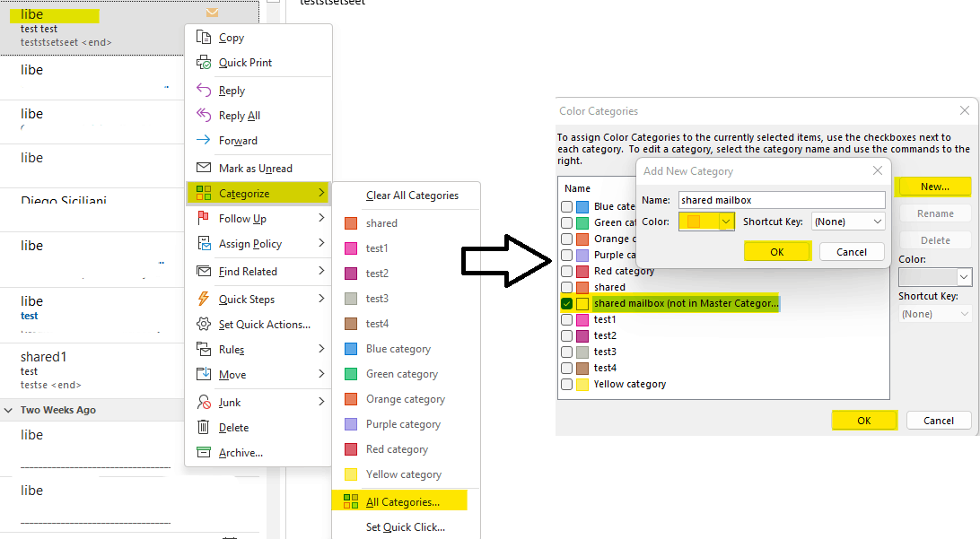This screenshot has height=539, width=980.
Task: Expand the Follow Up submenu arrow
Action: 321,218
